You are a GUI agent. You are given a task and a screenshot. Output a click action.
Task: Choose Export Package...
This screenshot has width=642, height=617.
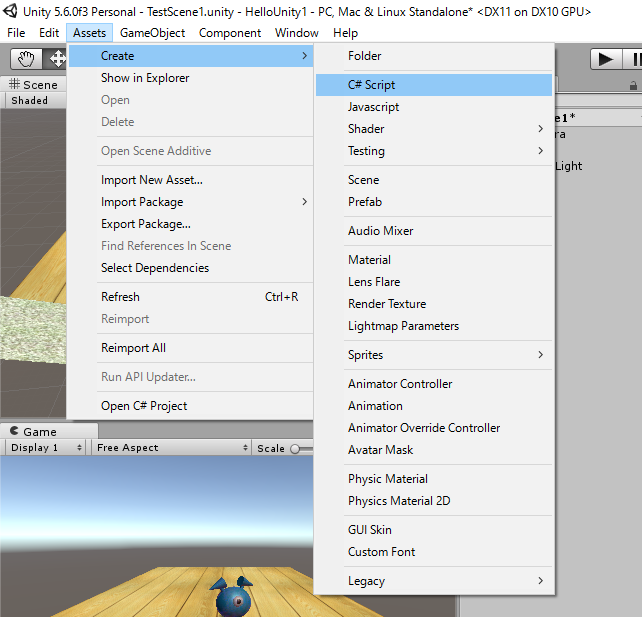click(x=191, y=224)
